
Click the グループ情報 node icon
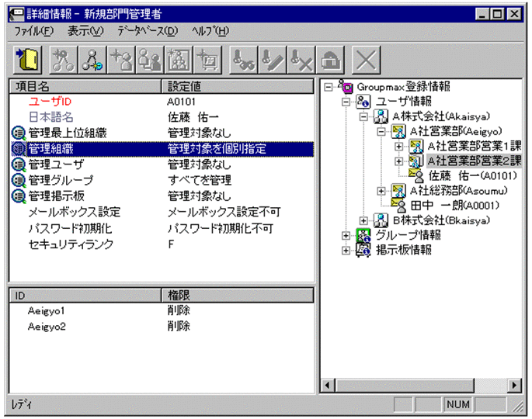363,235
